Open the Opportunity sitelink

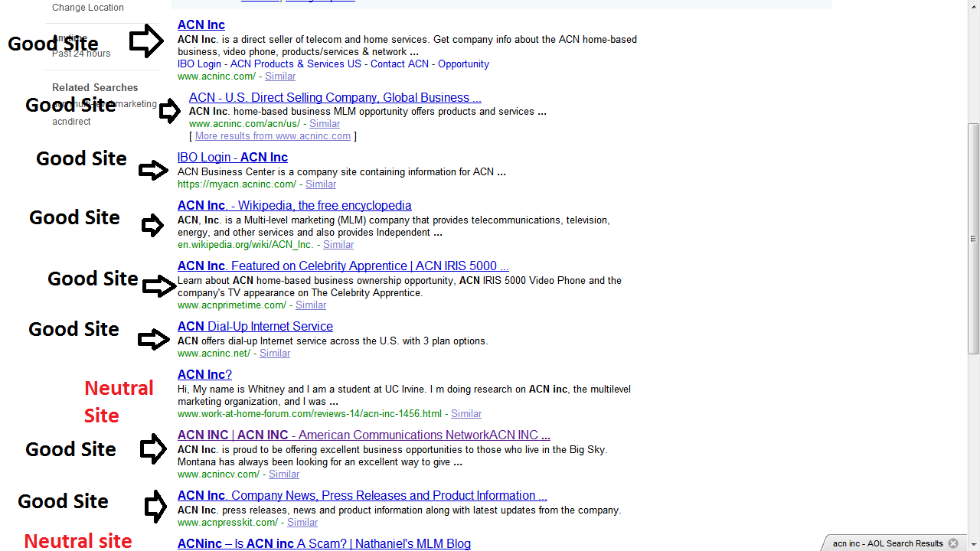pos(463,64)
